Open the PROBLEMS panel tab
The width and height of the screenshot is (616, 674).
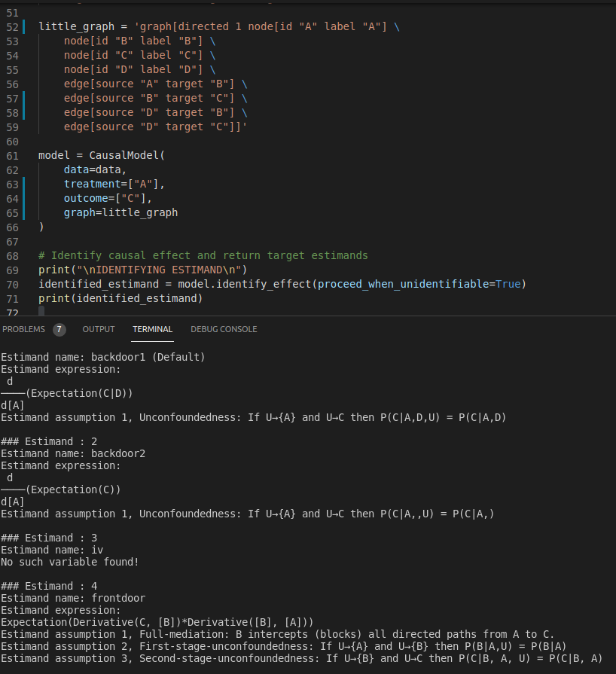point(23,329)
